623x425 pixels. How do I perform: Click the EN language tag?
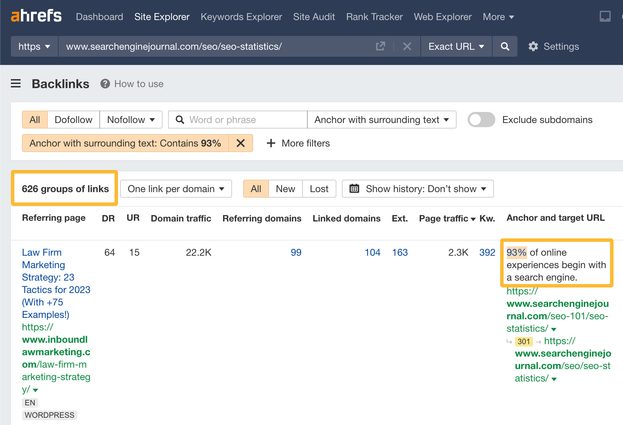coord(30,403)
